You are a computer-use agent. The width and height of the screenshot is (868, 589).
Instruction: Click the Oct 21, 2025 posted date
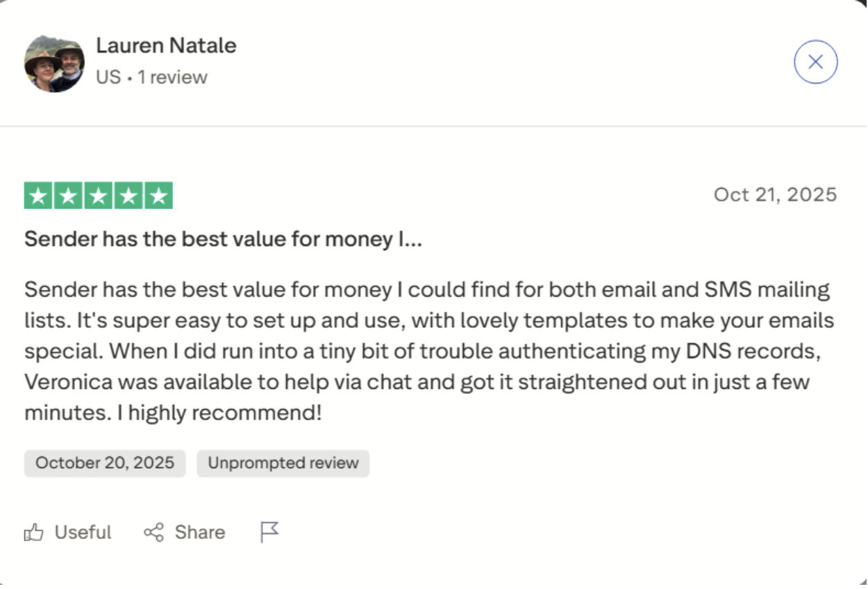775,194
